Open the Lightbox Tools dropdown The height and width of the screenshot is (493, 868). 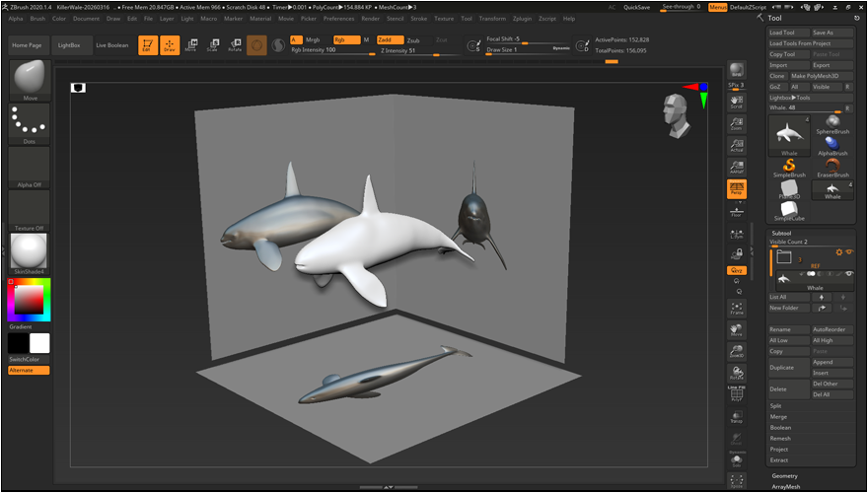click(791, 97)
